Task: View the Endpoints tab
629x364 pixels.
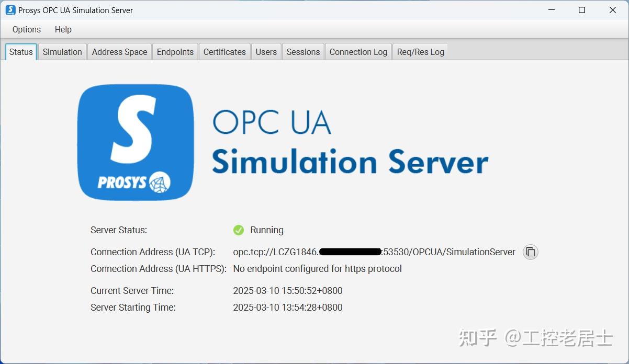Action: 175,51
